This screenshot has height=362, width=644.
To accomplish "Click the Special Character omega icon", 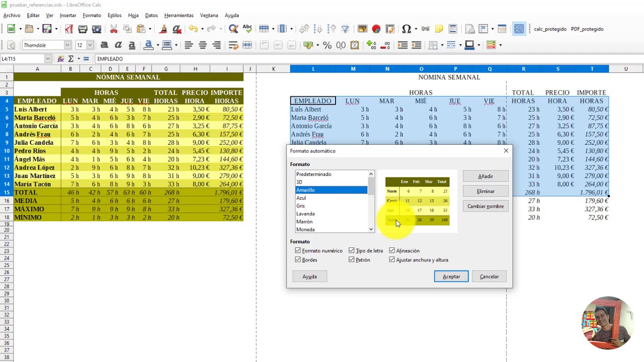I will coord(407,29).
